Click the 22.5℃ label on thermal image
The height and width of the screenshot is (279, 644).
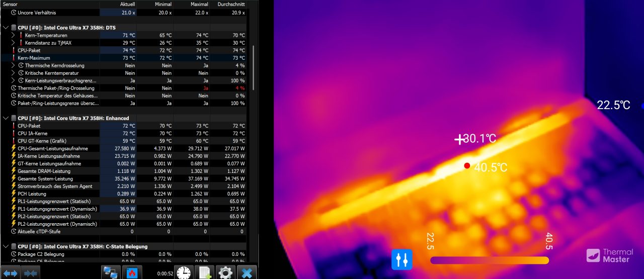613,105
